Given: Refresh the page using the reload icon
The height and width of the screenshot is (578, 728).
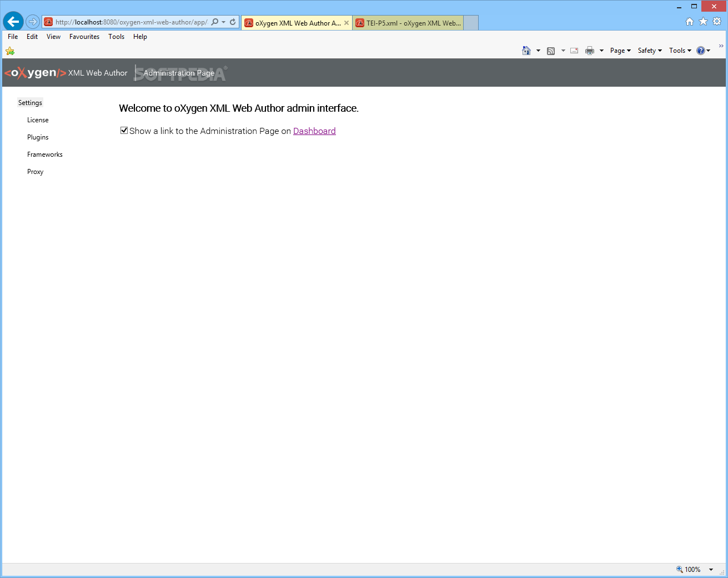Looking at the screenshot, I should (233, 22).
